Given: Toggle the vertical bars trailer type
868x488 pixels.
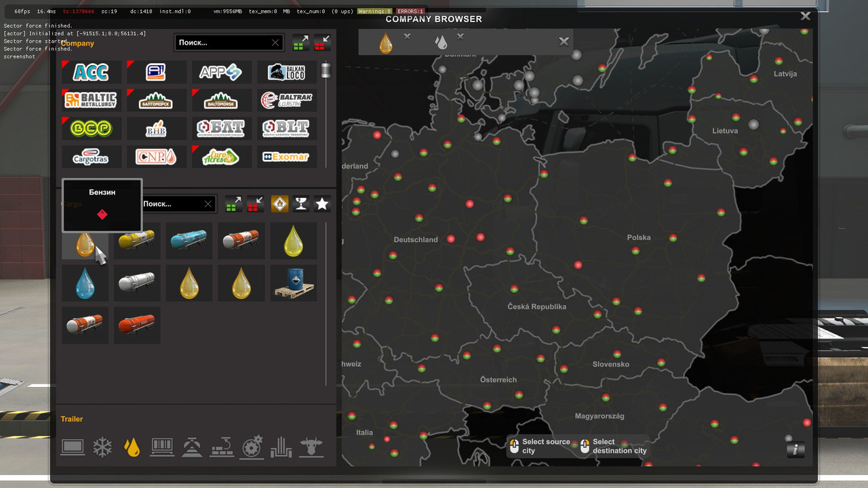Looking at the screenshot, I should (x=281, y=447).
